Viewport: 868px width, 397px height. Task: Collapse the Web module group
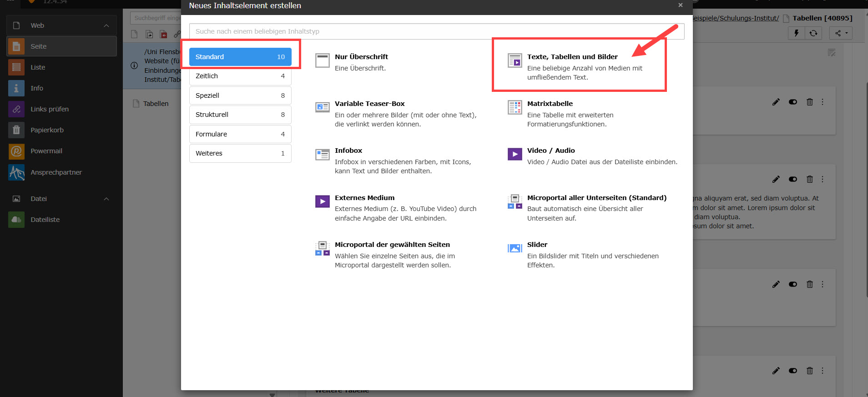(x=106, y=26)
